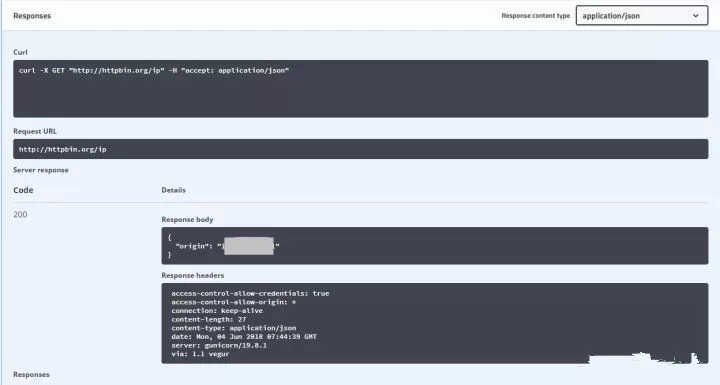Click the Details column header
The image size is (720, 385).
pos(174,190)
